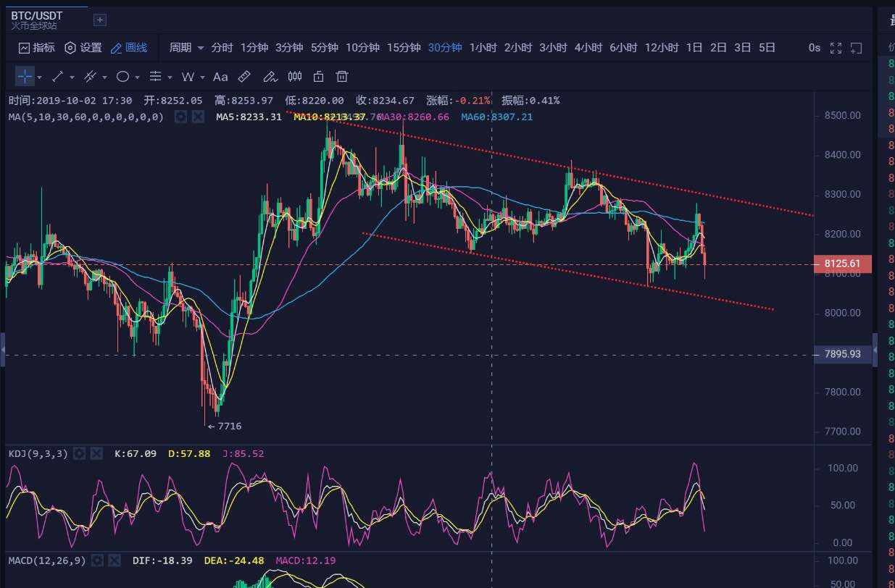Select the W wave pattern tool
The image size is (895, 588).
point(188,76)
